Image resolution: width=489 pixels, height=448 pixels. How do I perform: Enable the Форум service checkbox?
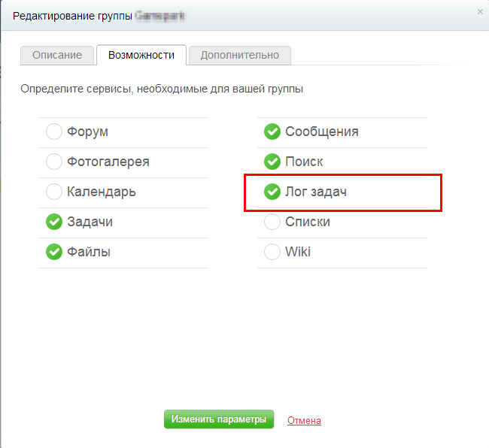(54, 132)
